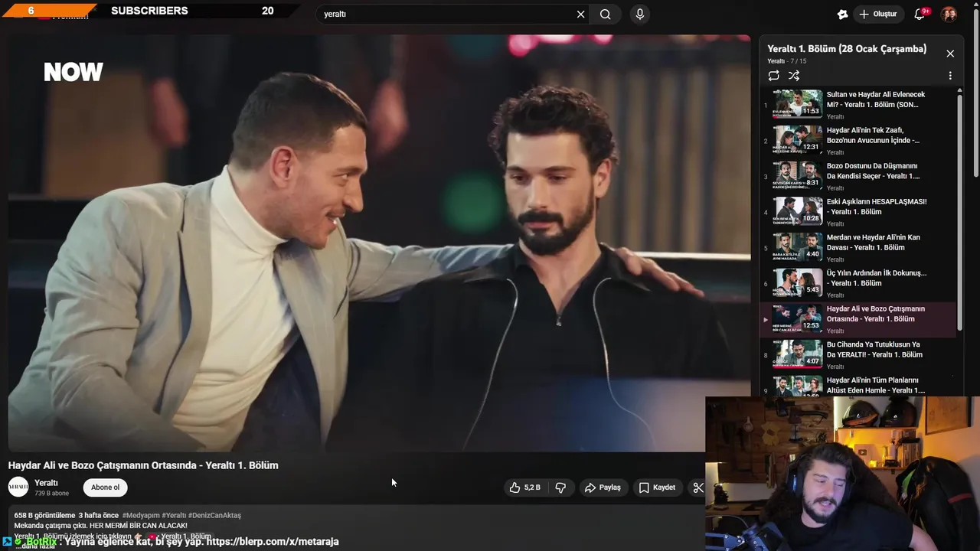Select the currently playing 'Haydar Ali ve Bozo Çatışmanın' item
The image size is (980, 551).
(858, 319)
